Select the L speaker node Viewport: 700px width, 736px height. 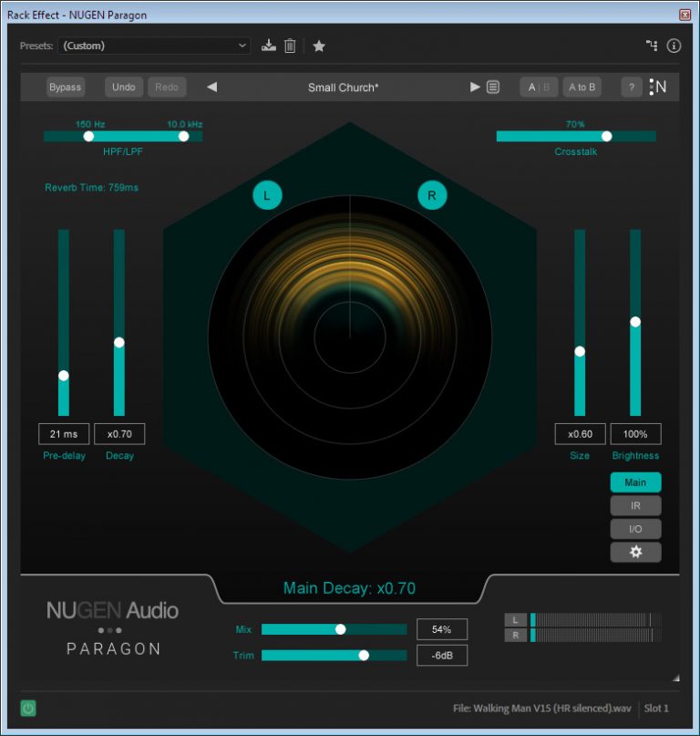click(x=267, y=195)
